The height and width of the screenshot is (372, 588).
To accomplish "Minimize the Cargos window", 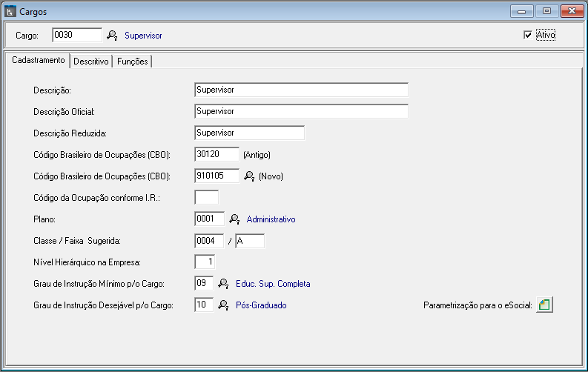I will coord(521,11).
